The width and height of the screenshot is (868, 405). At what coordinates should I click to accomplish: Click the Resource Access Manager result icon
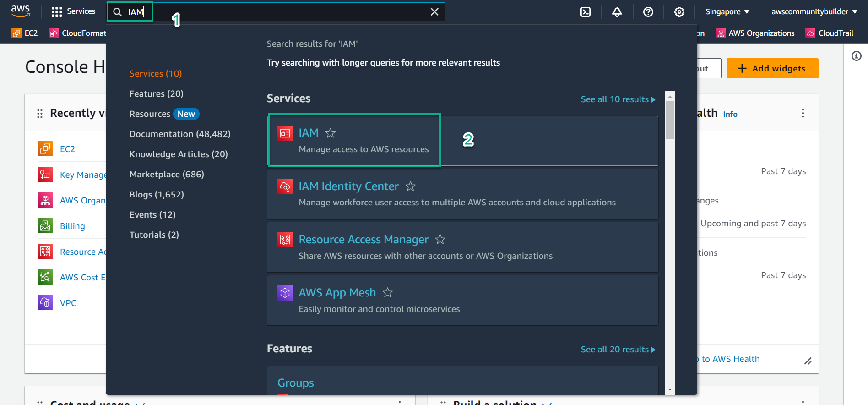click(285, 240)
